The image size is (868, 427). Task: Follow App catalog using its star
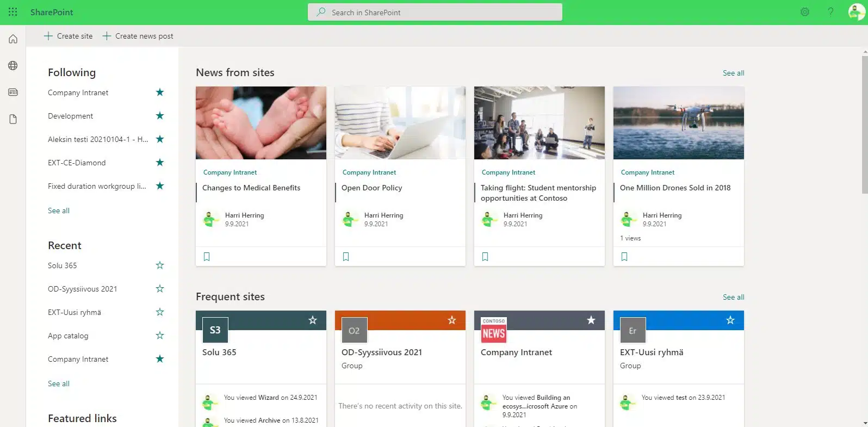160,336
